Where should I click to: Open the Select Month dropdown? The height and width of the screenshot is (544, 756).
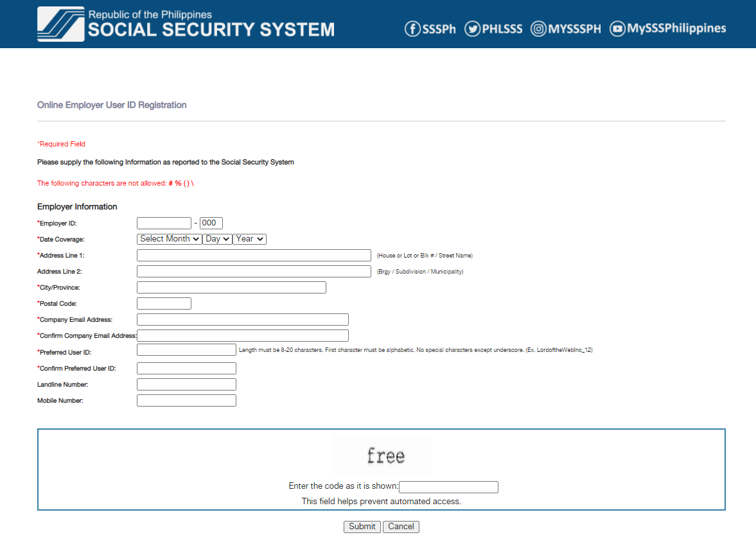tap(168, 238)
